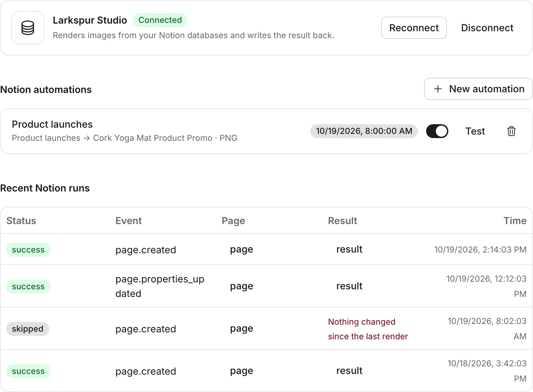The width and height of the screenshot is (533, 392).
Task: Click the Notion automations heading
Action: point(46,90)
